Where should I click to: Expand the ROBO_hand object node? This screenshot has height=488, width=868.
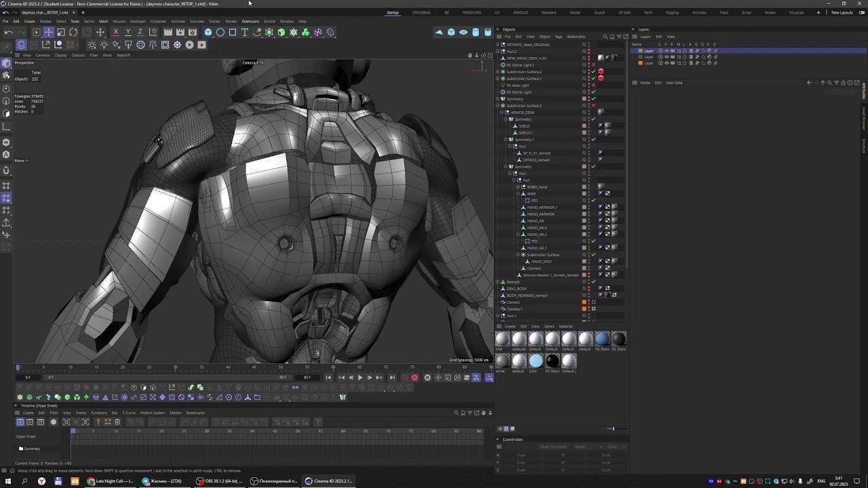519,187
